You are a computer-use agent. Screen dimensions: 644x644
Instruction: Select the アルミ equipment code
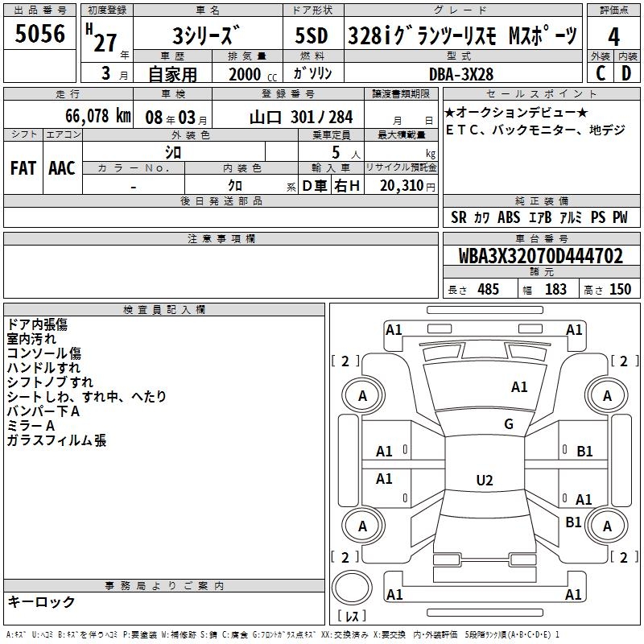click(571, 217)
